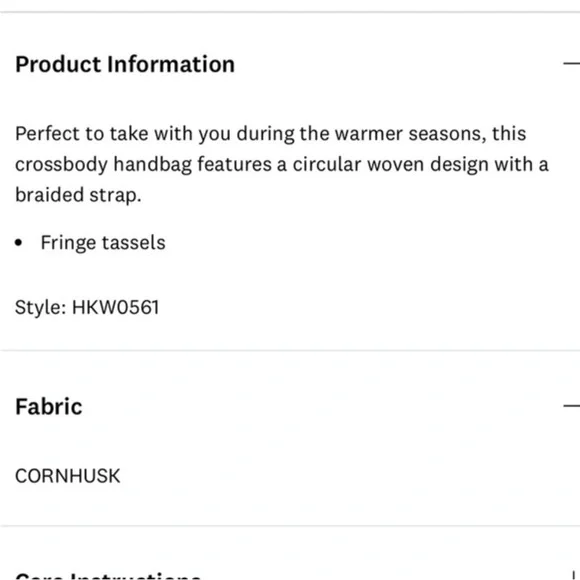Viewport: 580px width, 580px height.
Task: Click the divider line above Fabric section
Action: click(290, 350)
